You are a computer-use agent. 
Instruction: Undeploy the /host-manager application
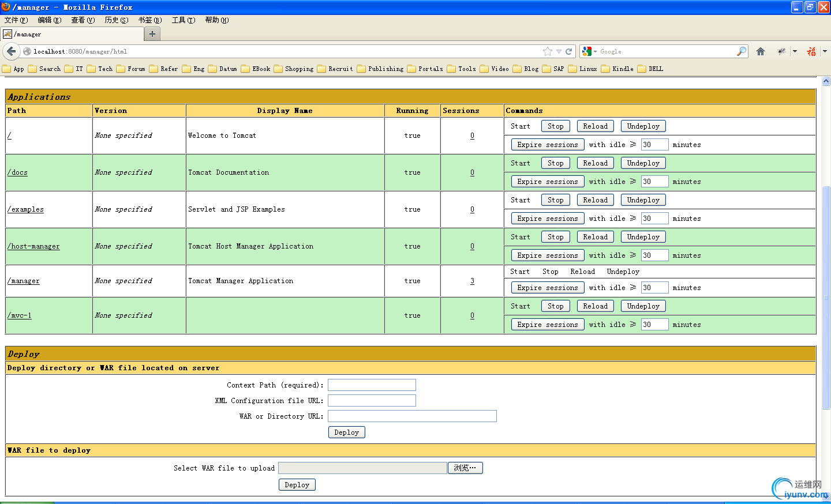(x=643, y=237)
